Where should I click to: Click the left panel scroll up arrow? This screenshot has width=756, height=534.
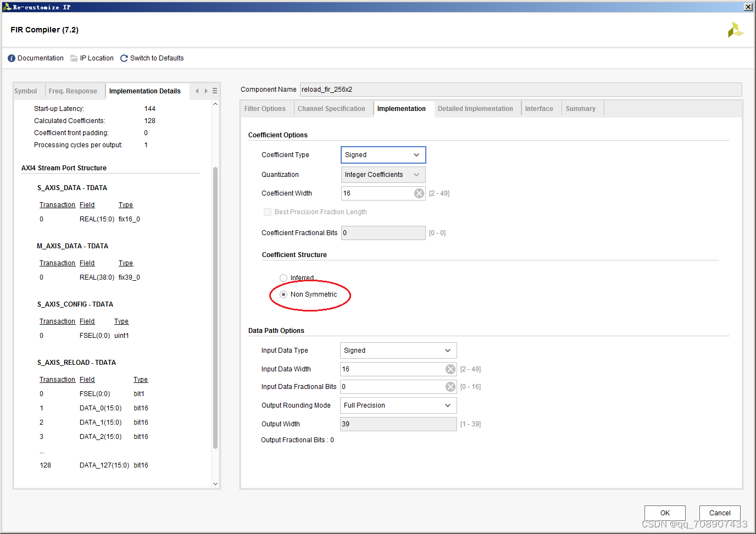pos(215,104)
